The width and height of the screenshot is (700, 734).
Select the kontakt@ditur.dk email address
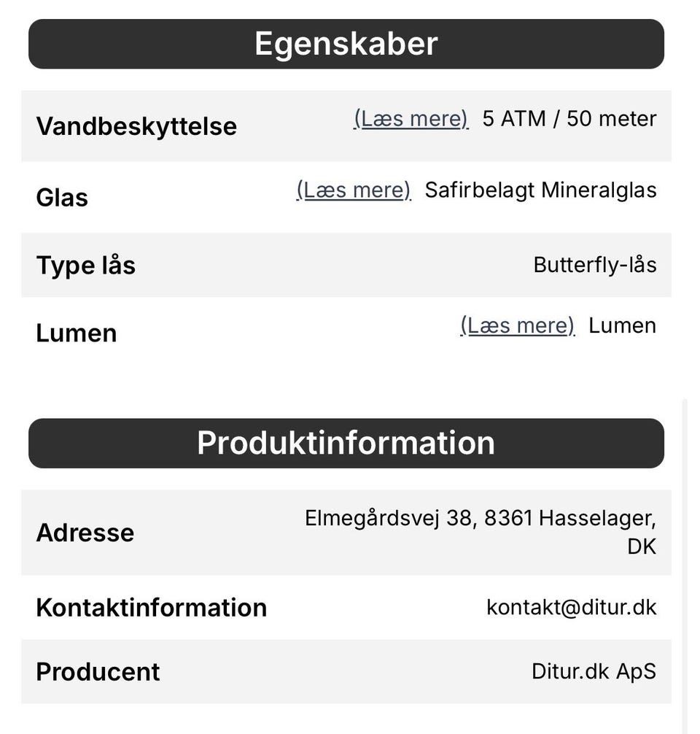click(572, 608)
